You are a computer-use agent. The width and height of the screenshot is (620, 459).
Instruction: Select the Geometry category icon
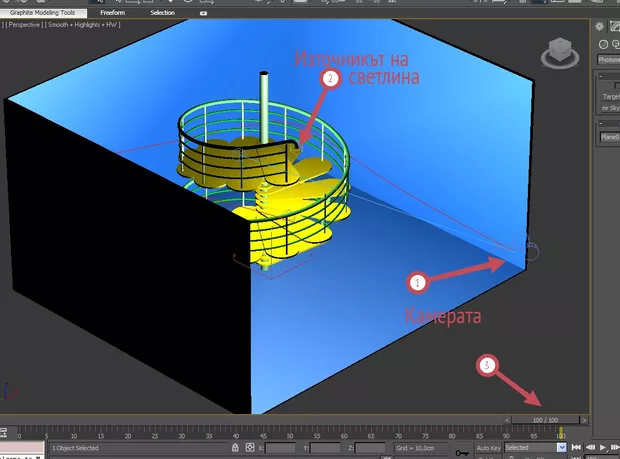(604, 44)
